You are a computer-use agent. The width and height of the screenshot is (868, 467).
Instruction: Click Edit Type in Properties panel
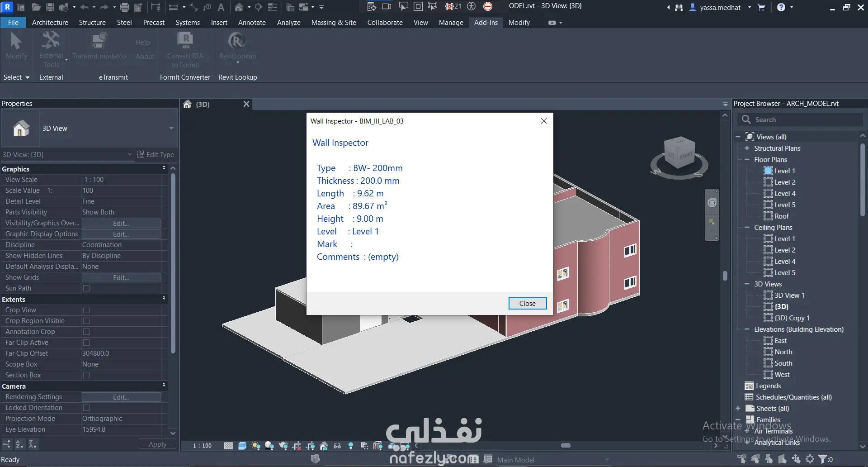(x=156, y=154)
